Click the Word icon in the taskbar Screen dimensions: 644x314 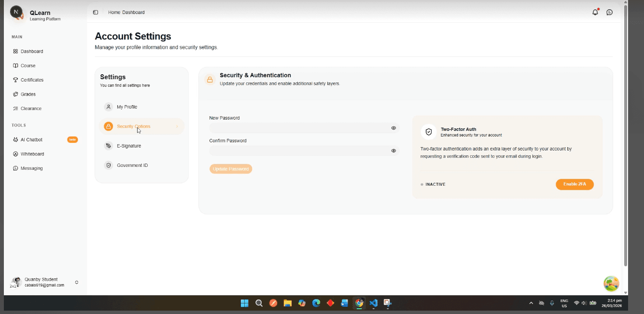pyautogui.click(x=345, y=303)
